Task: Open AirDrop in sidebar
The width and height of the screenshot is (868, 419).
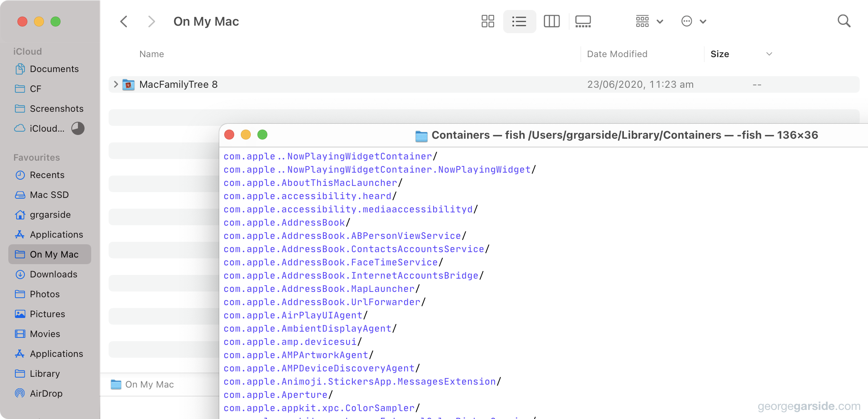Action: click(50, 393)
